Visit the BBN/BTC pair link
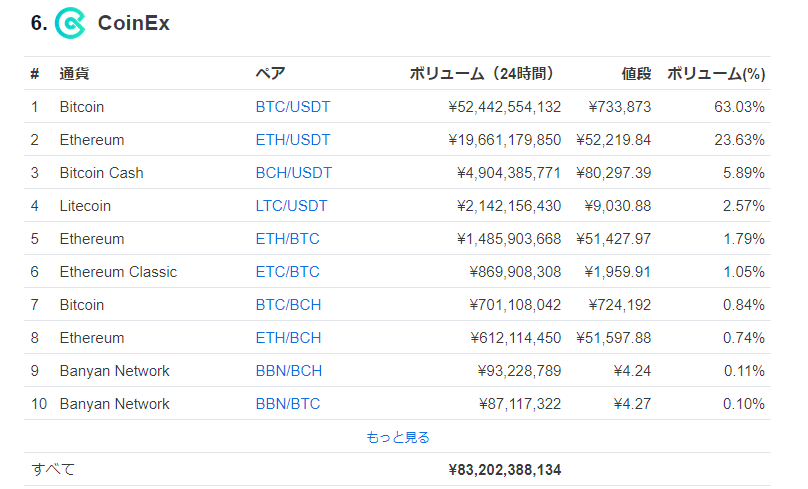Image resolution: width=808 pixels, height=489 pixels. pyautogui.click(x=288, y=403)
